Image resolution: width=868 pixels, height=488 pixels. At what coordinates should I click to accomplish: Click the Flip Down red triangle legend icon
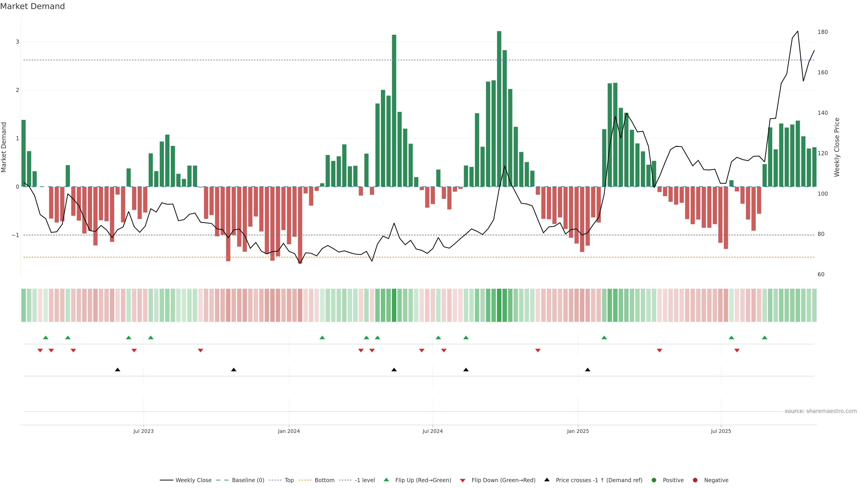point(463,480)
